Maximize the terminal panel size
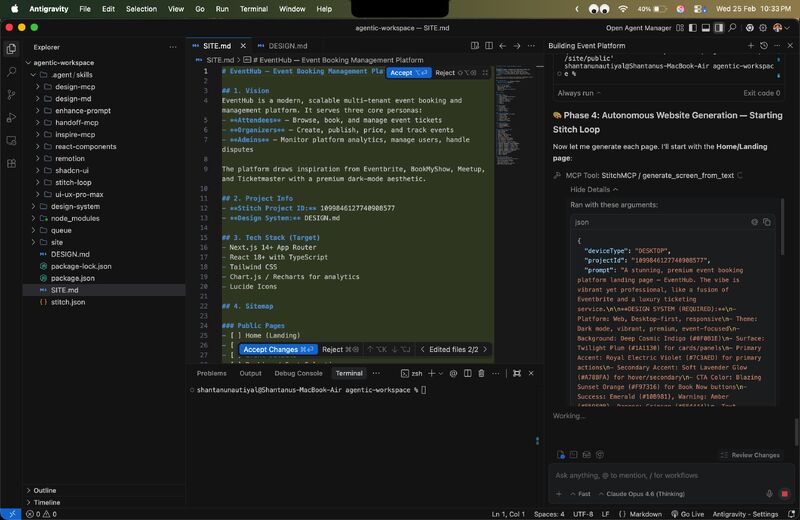The height and width of the screenshot is (520, 800). [517, 374]
